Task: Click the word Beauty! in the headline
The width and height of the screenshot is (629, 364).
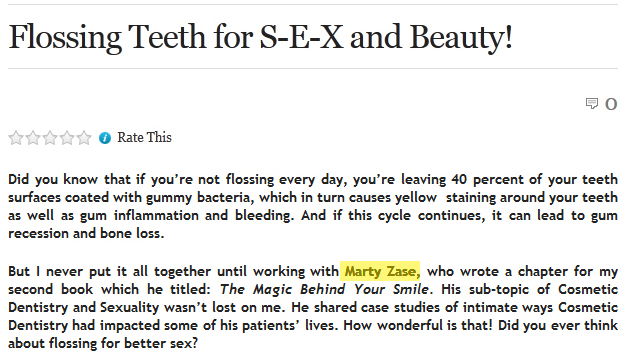Action: (x=461, y=37)
